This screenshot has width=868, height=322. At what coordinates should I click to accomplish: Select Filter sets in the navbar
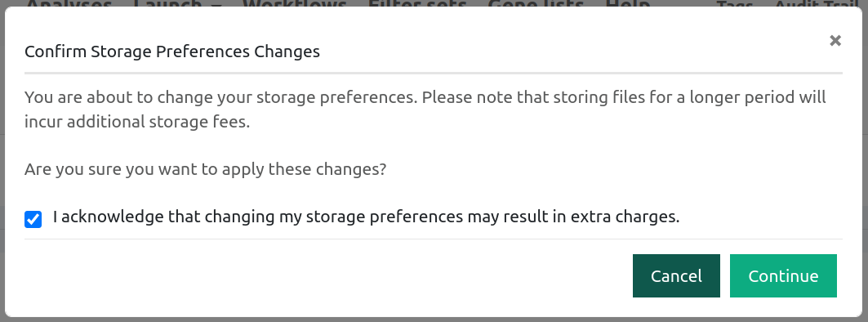(417, 3)
